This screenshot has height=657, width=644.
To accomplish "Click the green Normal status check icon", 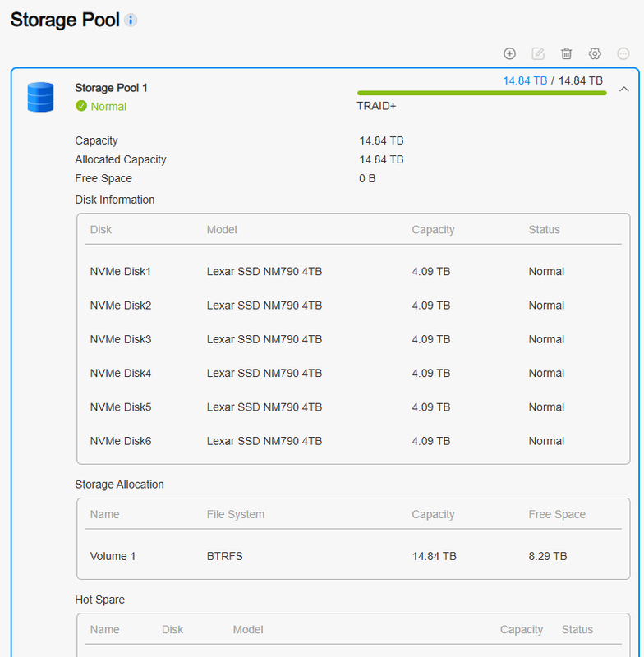I will point(81,107).
